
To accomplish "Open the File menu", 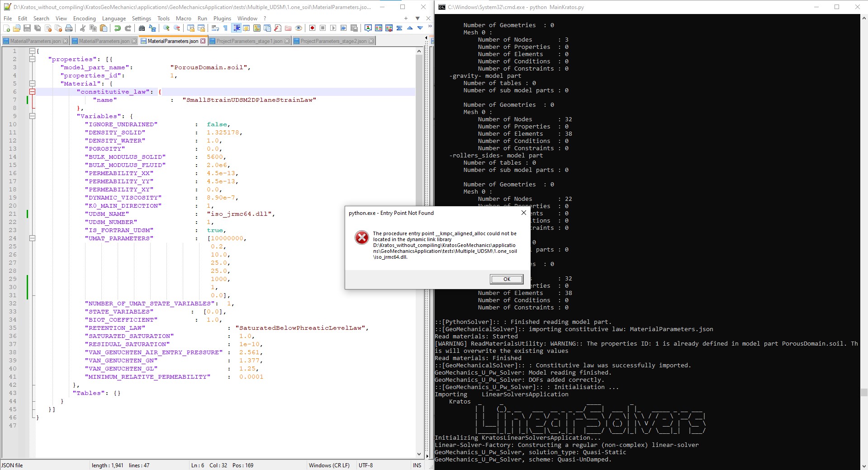I will click(x=8, y=19).
